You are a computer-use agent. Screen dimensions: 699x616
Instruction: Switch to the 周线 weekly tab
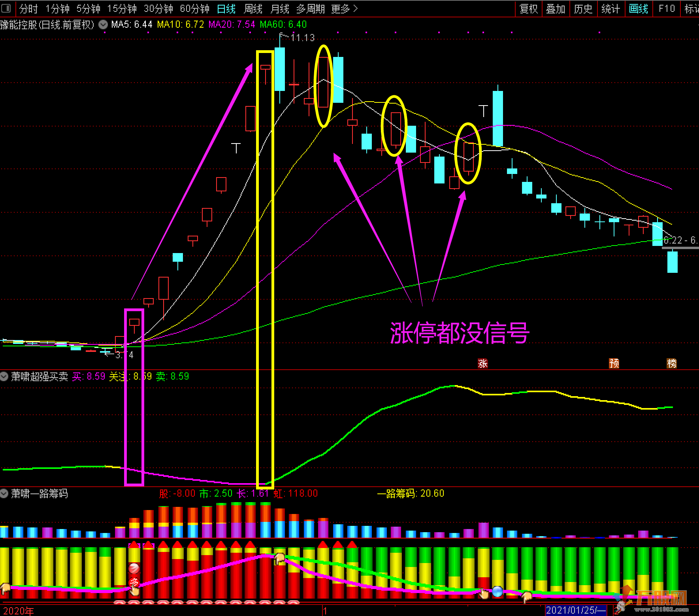coord(253,9)
